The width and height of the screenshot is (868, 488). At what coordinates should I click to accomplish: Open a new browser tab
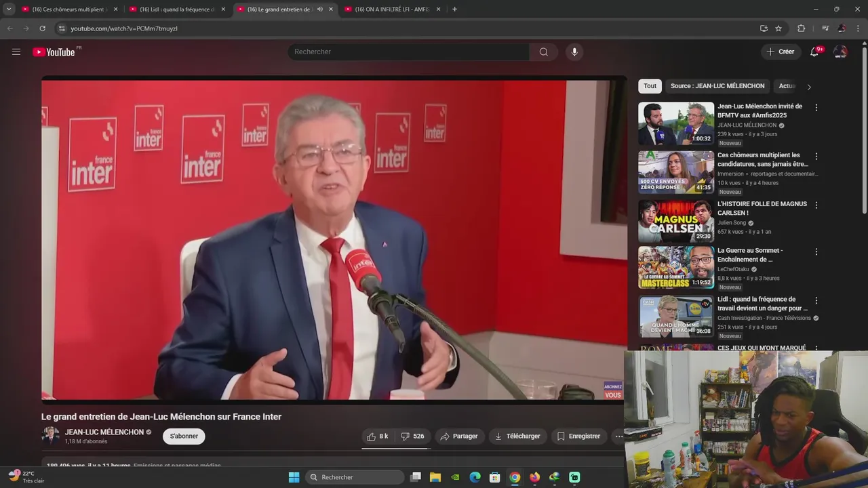point(454,9)
